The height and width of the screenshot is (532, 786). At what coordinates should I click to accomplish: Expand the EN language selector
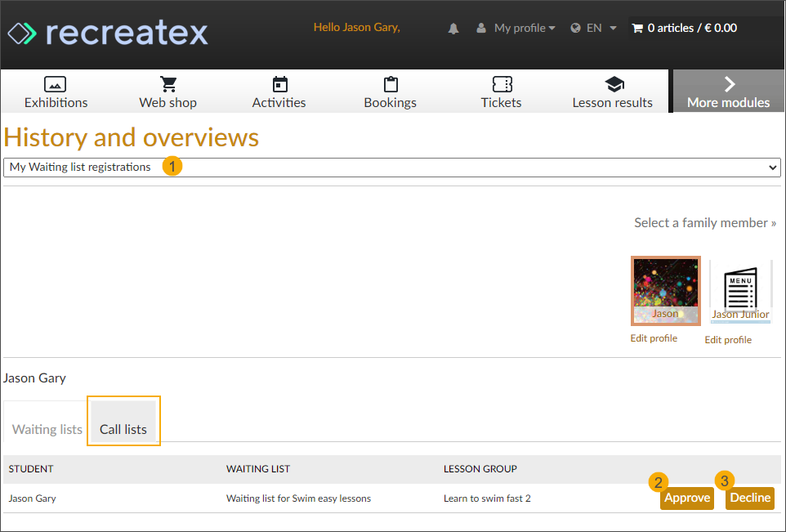coord(593,27)
